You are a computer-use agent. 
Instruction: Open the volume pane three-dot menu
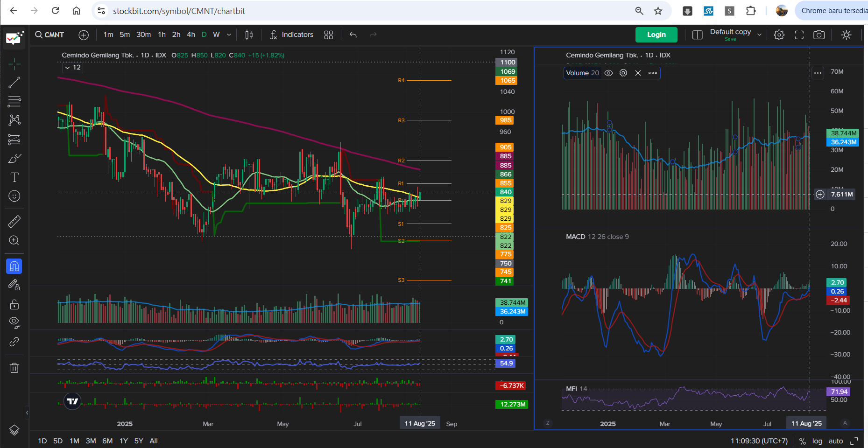click(818, 73)
